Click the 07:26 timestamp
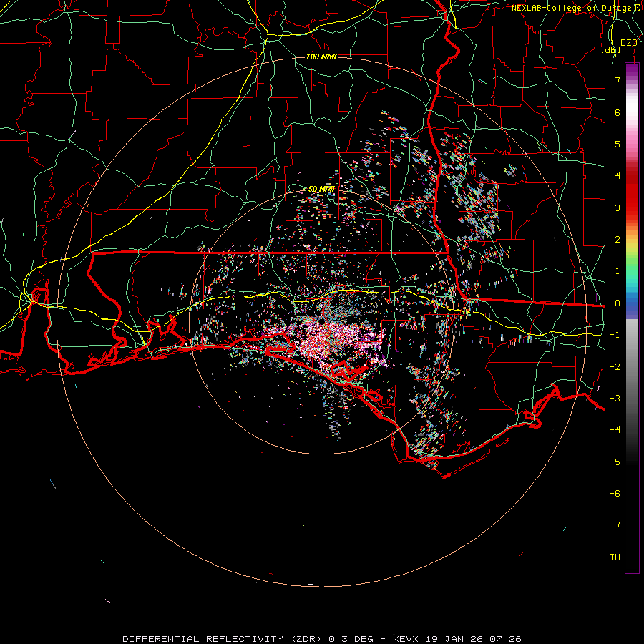The width and height of the screenshot is (644, 644). tap(506, 639)
